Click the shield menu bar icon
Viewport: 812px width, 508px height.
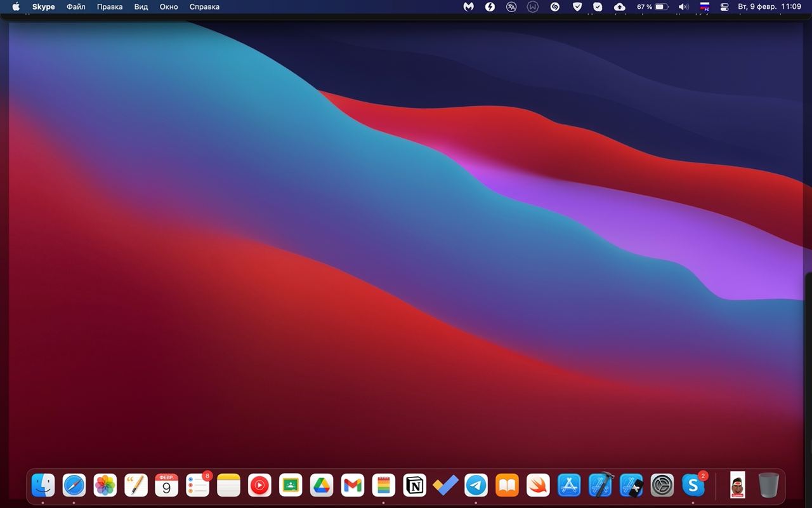(x=577, y=6)
